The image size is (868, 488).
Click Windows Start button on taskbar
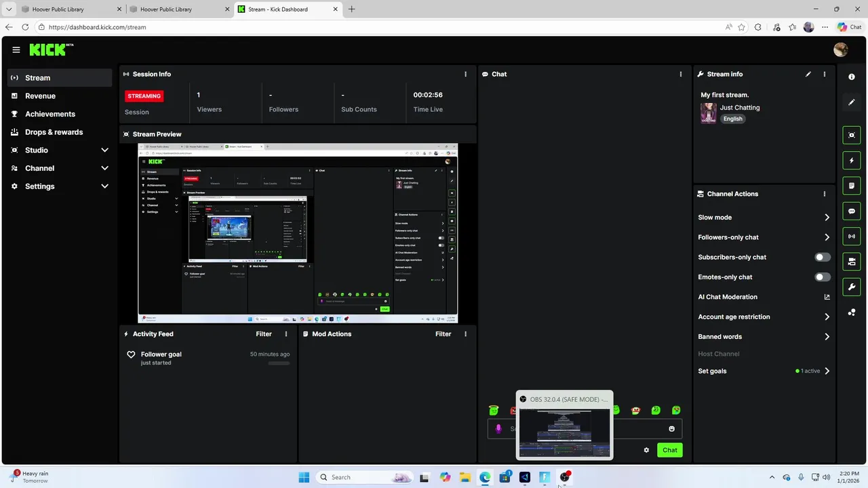click(304, 477)
